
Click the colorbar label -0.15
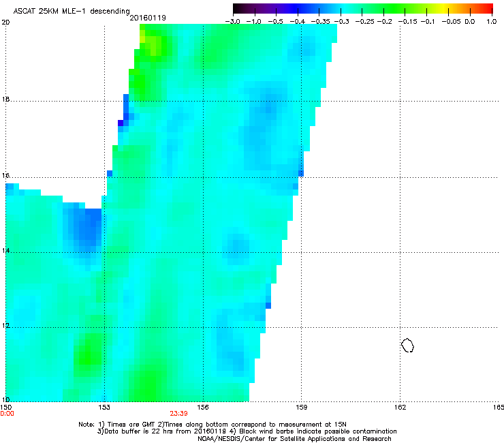[x=407, y=22]
